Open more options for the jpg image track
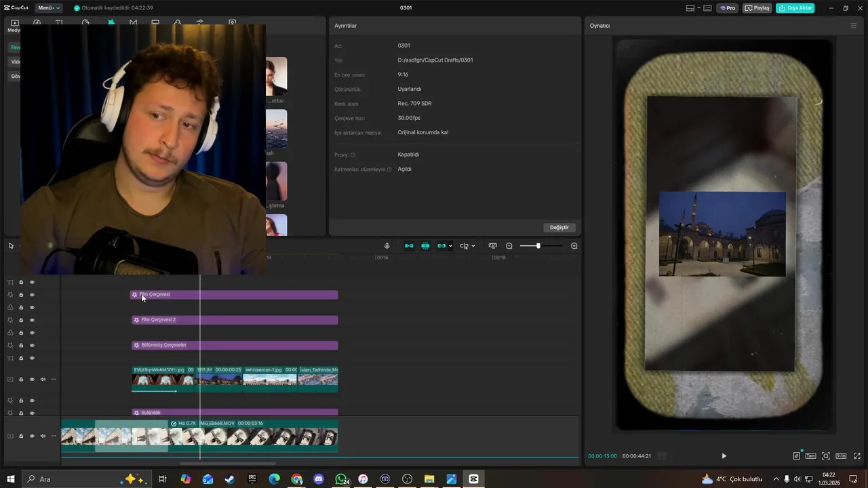868x488 pixels. 54,380
